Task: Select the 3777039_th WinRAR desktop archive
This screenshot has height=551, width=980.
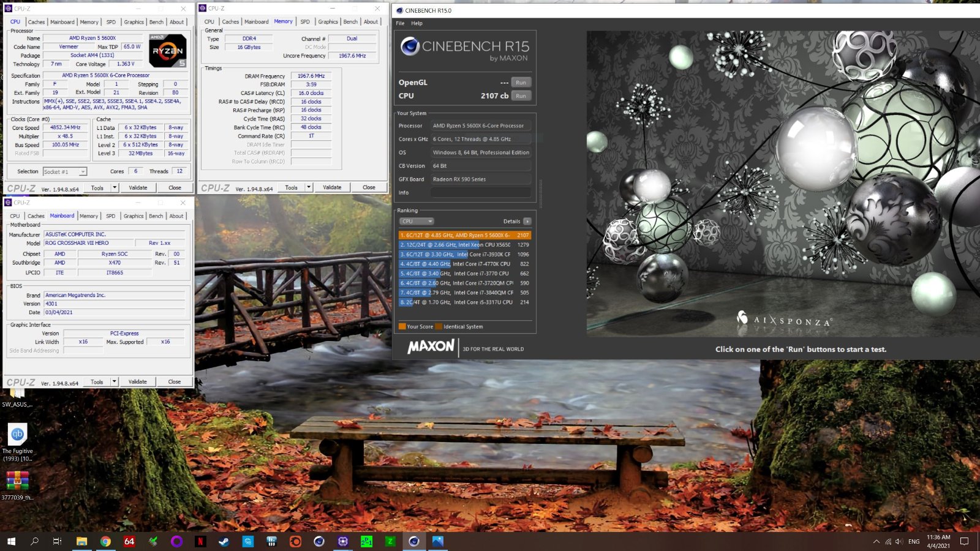Action: (17, 485)
